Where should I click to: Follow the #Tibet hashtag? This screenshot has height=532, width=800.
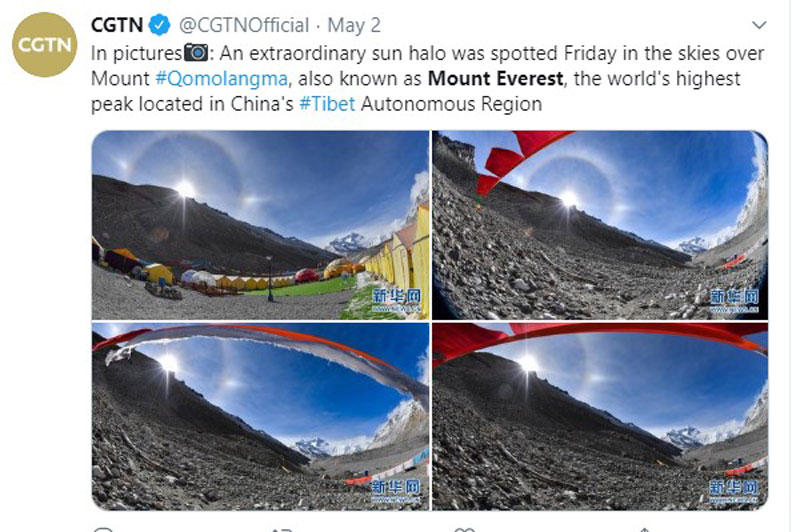pos(327,104)
